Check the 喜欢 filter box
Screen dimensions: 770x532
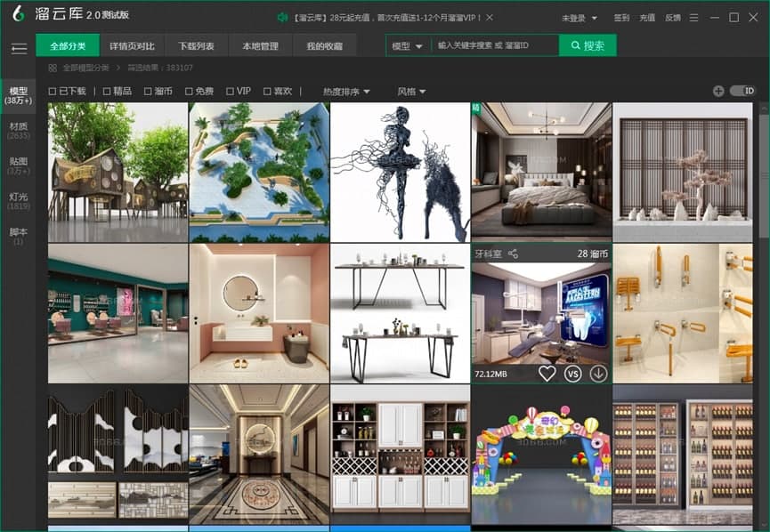tap(267, 92)
